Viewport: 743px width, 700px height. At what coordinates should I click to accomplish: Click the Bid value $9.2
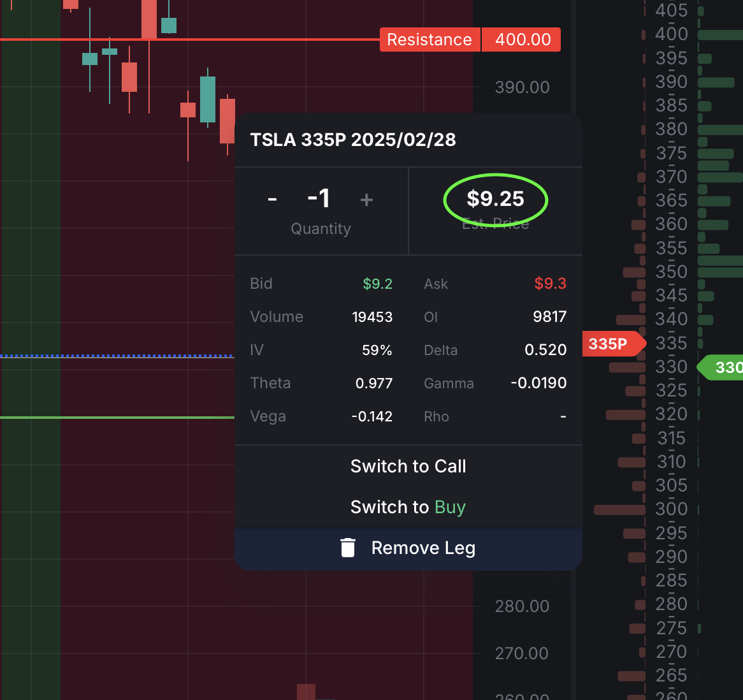click(377, 284)
